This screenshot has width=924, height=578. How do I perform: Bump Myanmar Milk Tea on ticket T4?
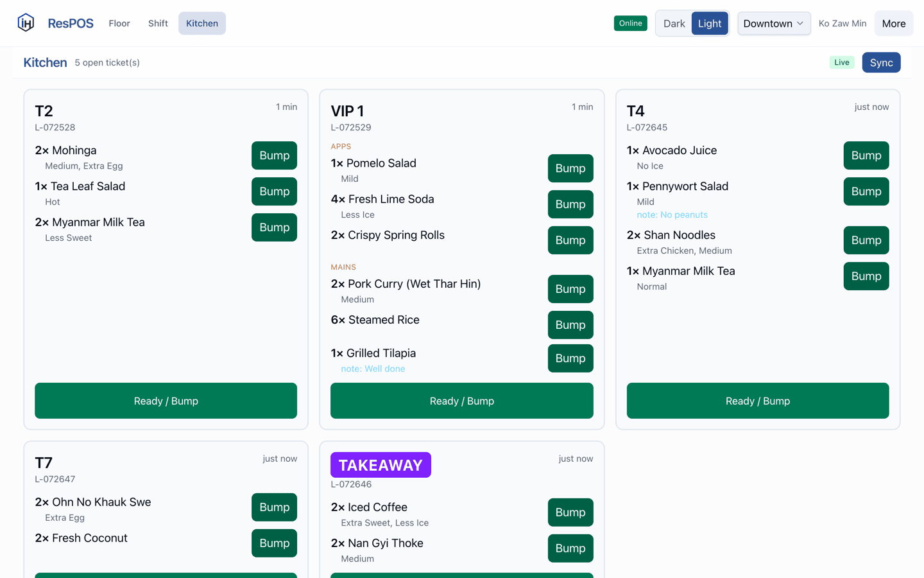pyautogui.click(x=866, y=276)
